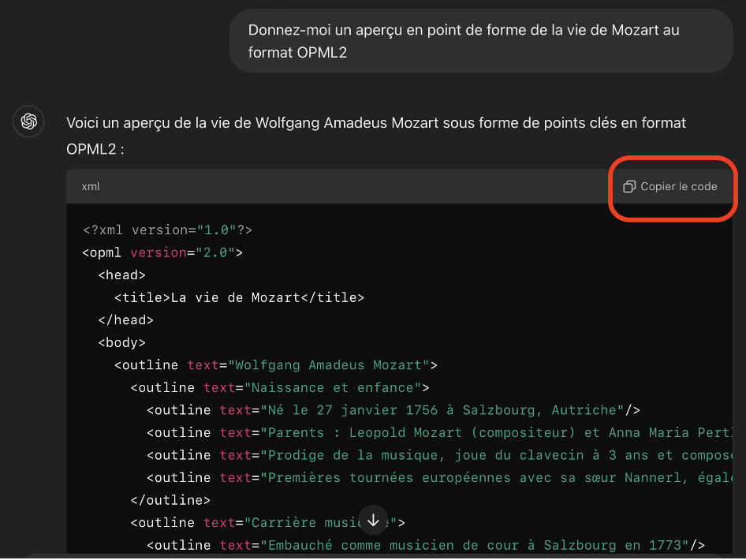This screenshot has width=746, height=560.
Task: Click the Premières tournées européennes line
Action: pos(438,478)
